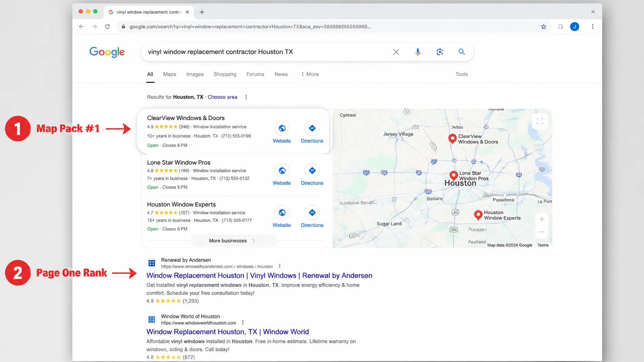
Task: Select the Houston Window Experts map pin
Action: tap(478, 215)
